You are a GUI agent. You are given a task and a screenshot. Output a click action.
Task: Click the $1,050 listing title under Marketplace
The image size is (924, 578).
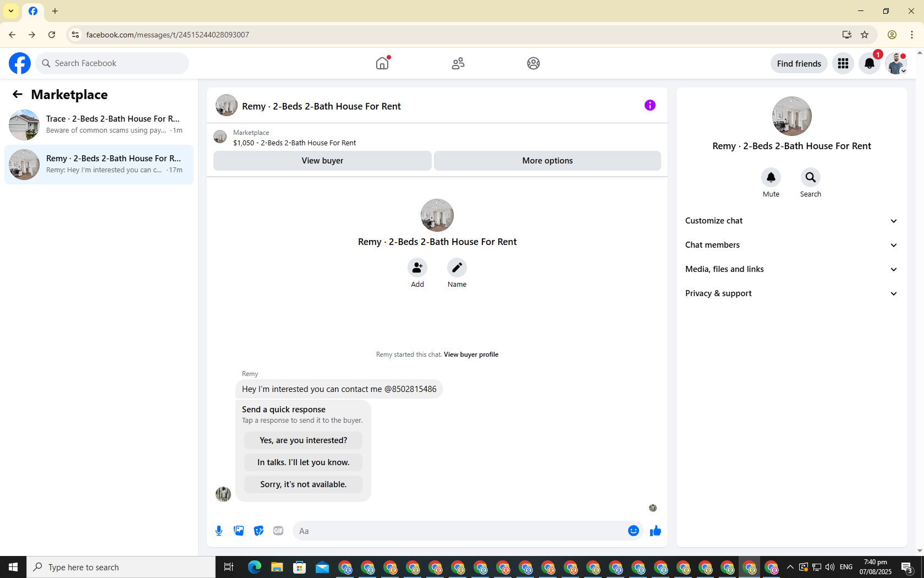click(294, 143)
